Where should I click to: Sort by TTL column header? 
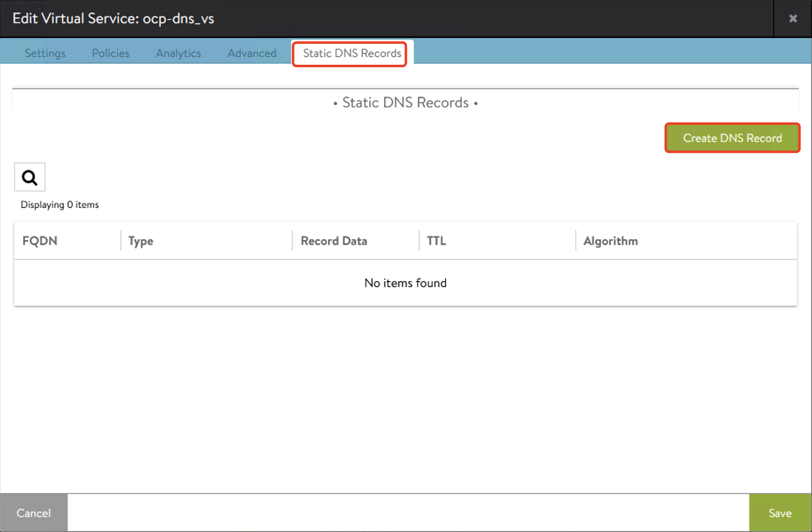(437, 241)
